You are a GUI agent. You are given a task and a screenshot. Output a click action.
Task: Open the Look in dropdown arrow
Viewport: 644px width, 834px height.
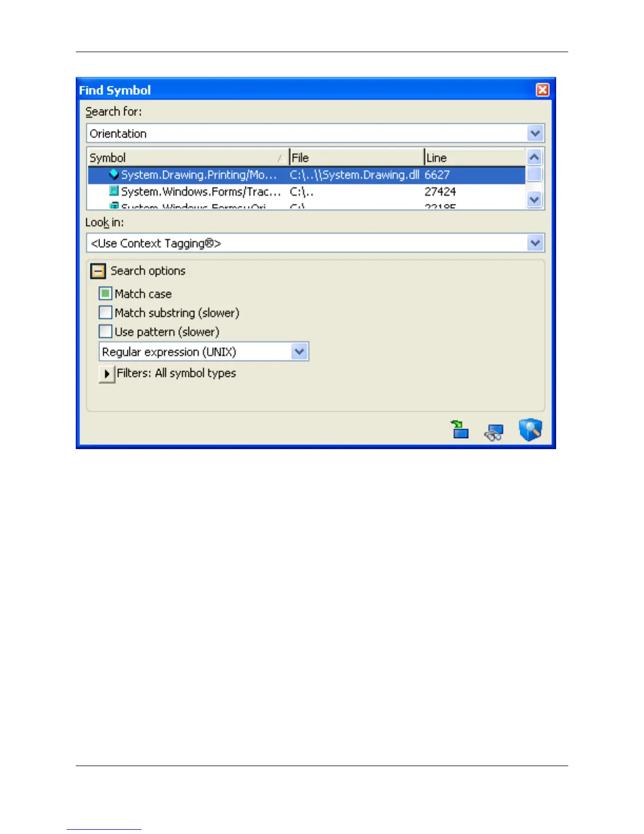535,243
